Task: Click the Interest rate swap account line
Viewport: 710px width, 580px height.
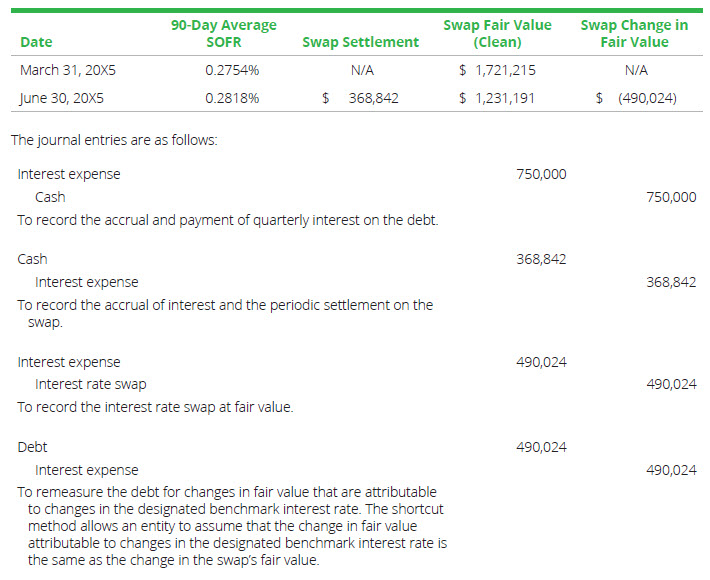Action: (x=91, y=384)
